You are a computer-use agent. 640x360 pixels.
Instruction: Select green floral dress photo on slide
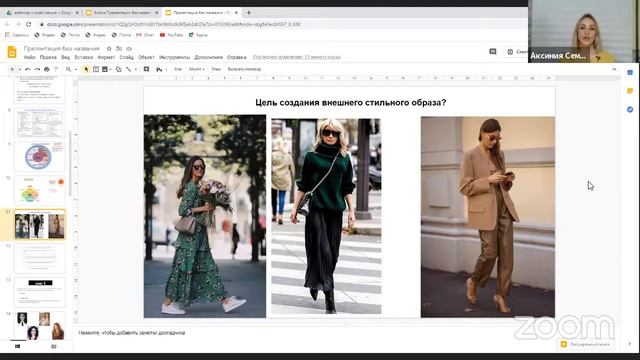click(205, 216)
